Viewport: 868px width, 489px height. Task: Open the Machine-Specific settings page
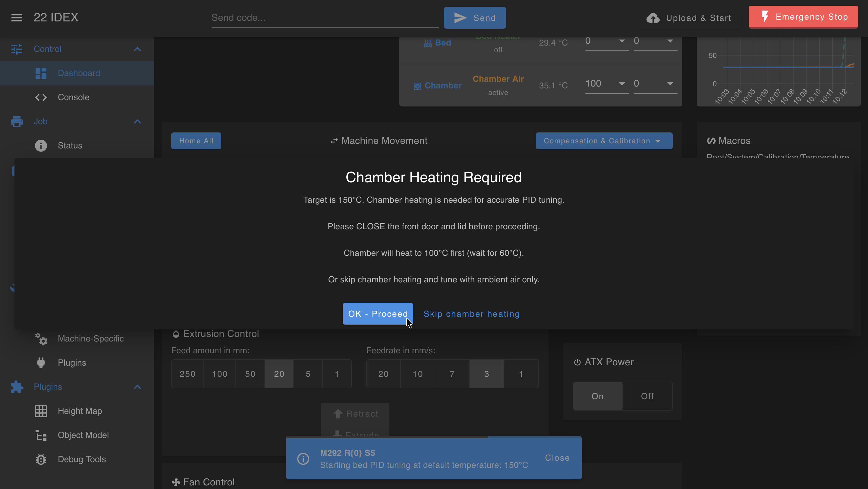pos(77,338)
